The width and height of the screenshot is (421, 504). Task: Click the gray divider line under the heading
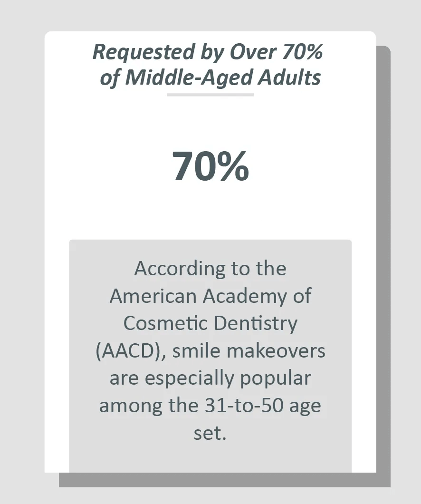click(x=210, y=95)
